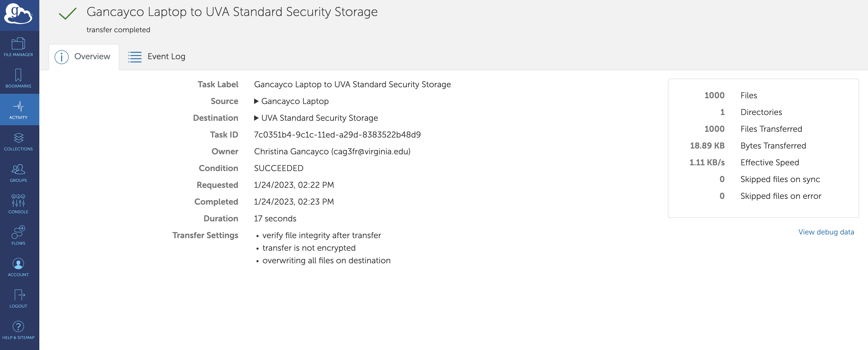Viewport: 868px width, 350px height.
Task: Click the View debug data link
Action: tap(826, 232)
